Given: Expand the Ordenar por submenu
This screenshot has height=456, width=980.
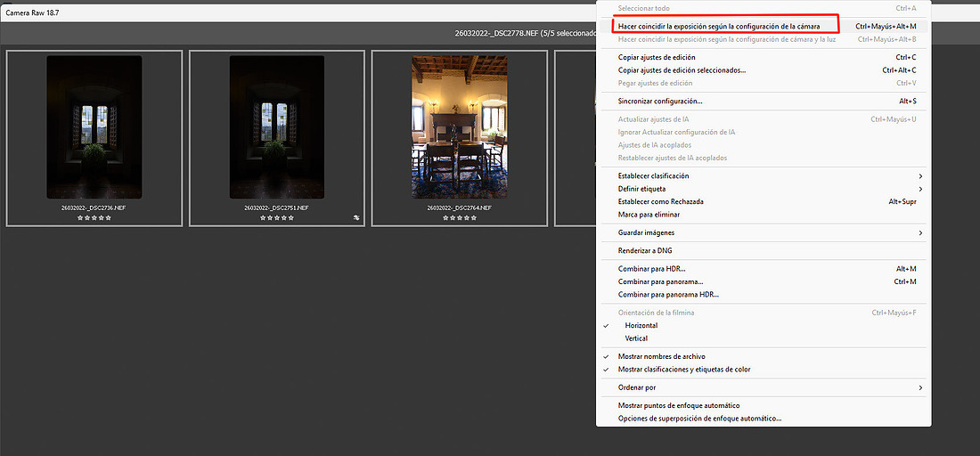Looking at the screenshot, I should [x=764, y=387].
